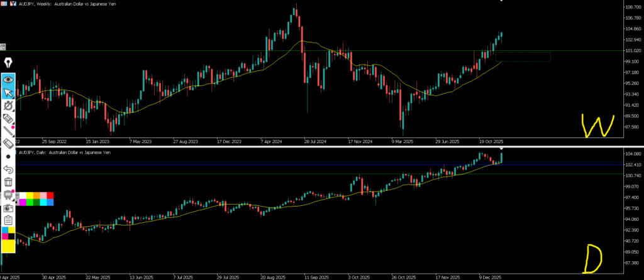Select the arrow cursor tool

[9, 93]
